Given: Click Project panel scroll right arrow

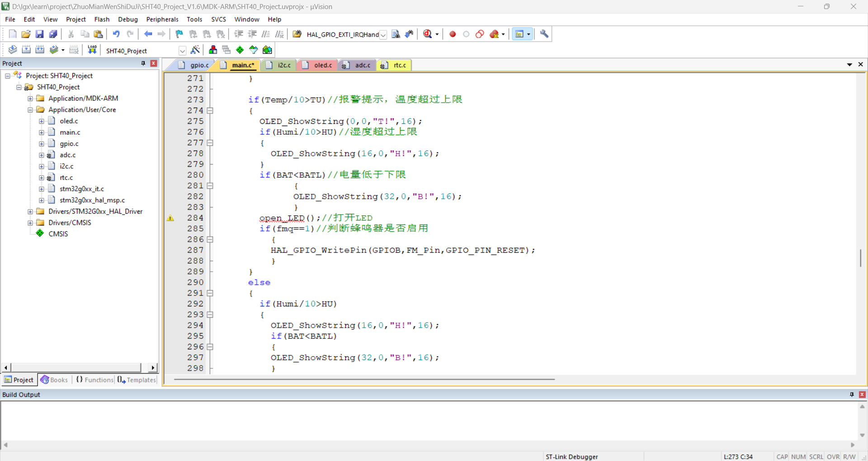Looking at the screenshot, I should 153,367.
